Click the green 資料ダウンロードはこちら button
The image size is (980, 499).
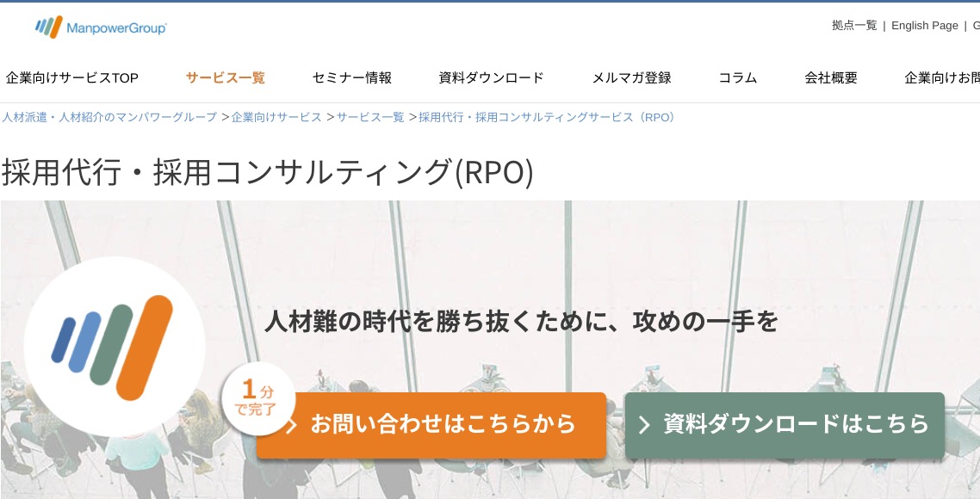pyautogui.click(x=785, y=425)
